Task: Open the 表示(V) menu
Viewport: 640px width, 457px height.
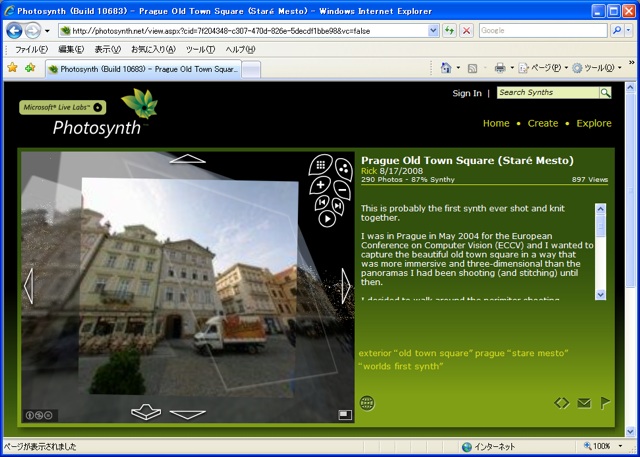Action: [108, 50]
